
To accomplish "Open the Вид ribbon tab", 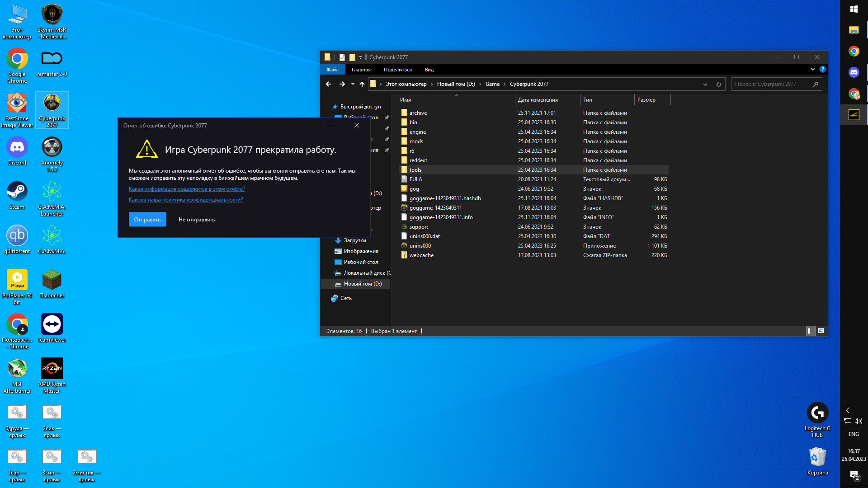I will (x=429, y=70).
